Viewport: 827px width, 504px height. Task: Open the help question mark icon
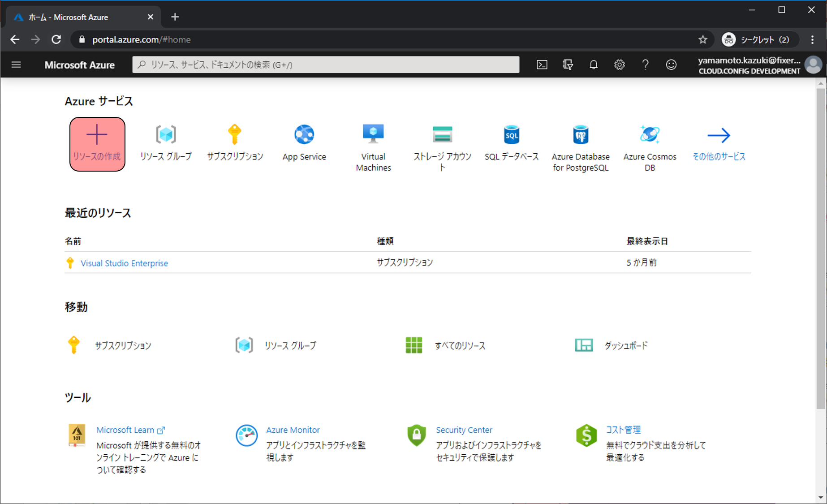pos(645,65)
